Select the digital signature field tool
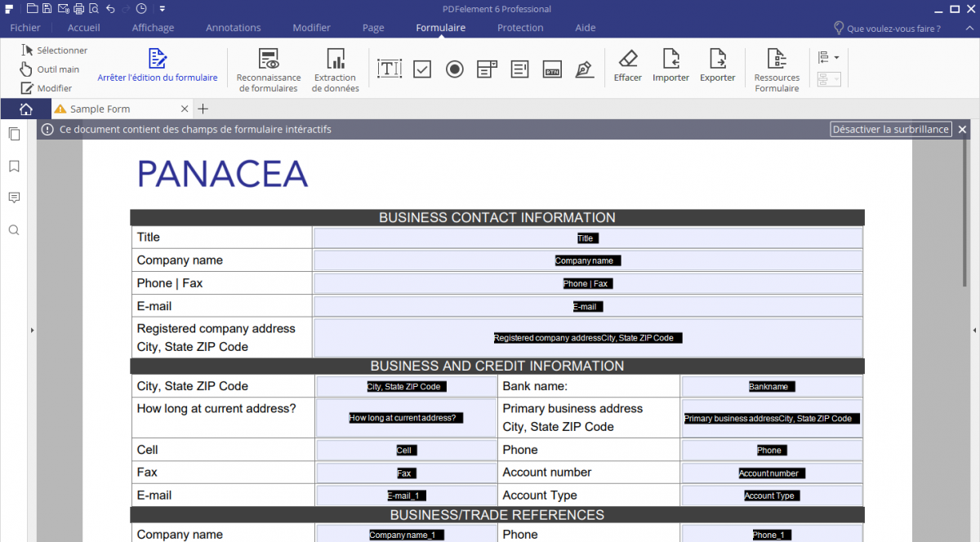 [584, 69]
